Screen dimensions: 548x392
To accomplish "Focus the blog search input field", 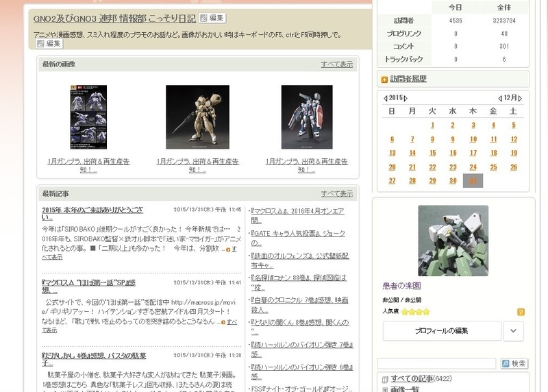I will (436, 364).
